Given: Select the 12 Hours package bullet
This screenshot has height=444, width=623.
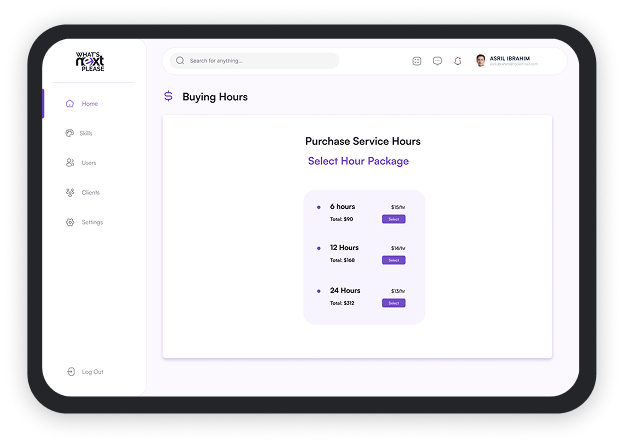Looking at the screenshot, I should (318, 248).
